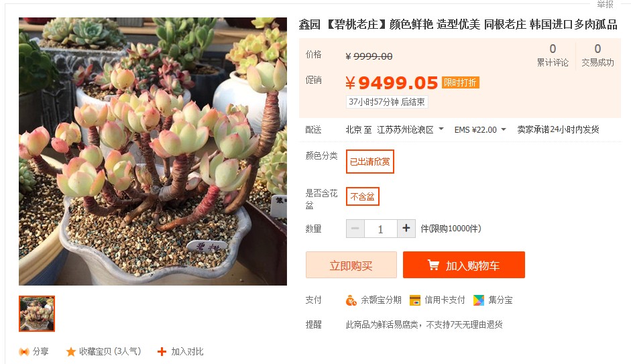Select the 已出请欣赏 color option

(370, 162)
